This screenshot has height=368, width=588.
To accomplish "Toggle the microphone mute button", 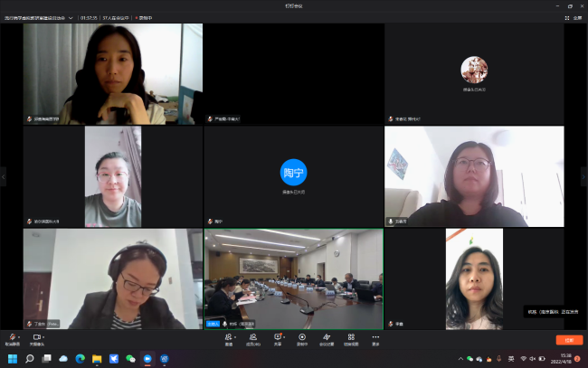I will (12, 337).
